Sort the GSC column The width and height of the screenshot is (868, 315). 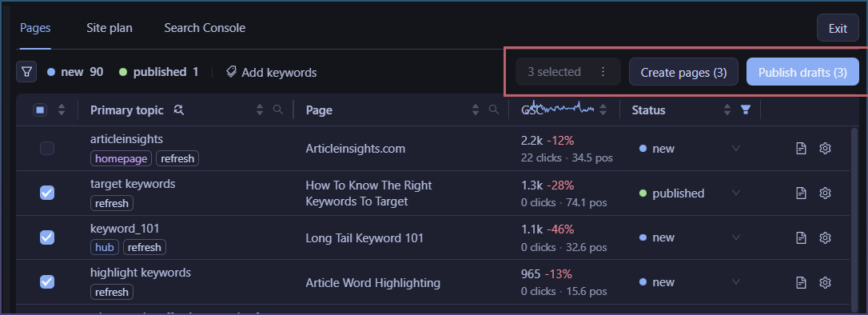[x=603, y=110]
